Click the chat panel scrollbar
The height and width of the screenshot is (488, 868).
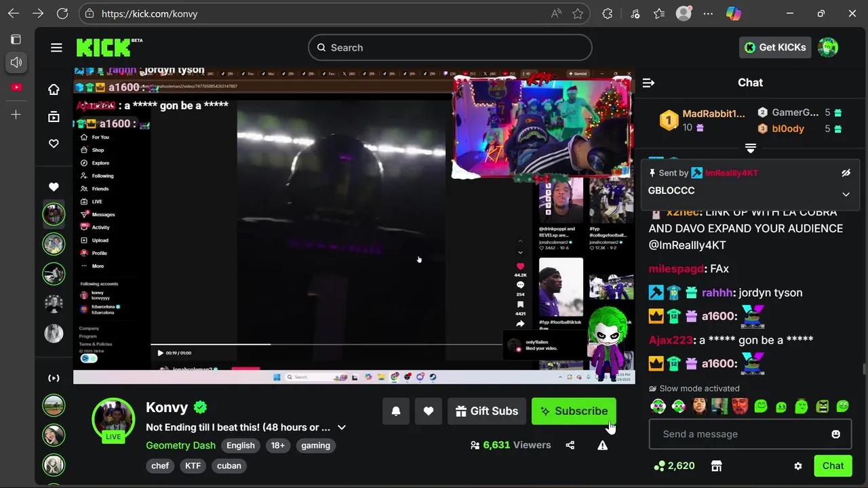[x=863, y=369]
